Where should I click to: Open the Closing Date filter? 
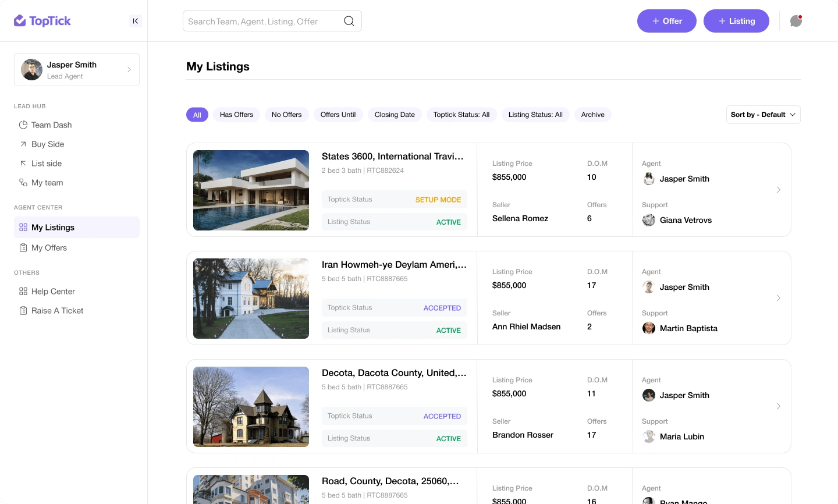(395, 115)
